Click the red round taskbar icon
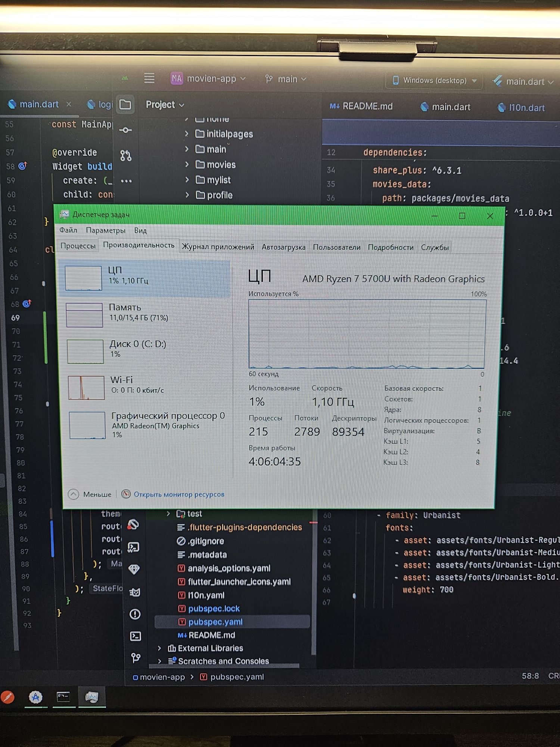The width and height of the screenshot is (560, 747). 7,697
